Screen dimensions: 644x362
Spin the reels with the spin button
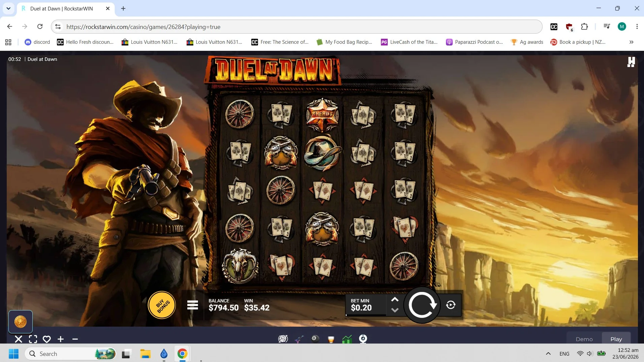[x=422, y=305]
